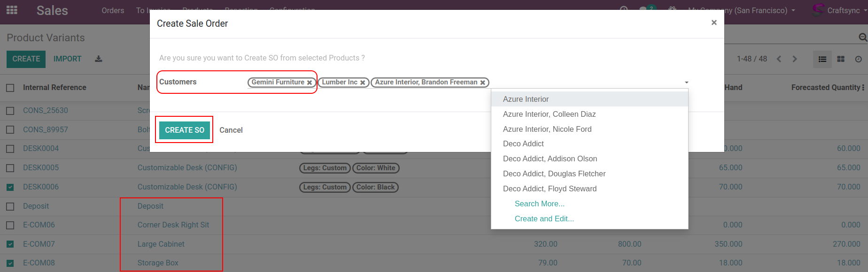The image size is (868, 272).
Task: Go to next page arrow
Action: [795, 59]
